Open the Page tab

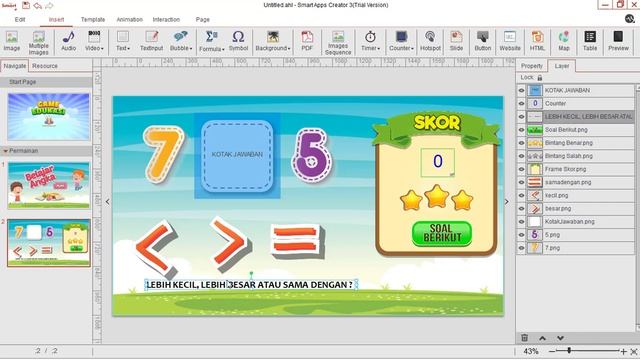202,20
